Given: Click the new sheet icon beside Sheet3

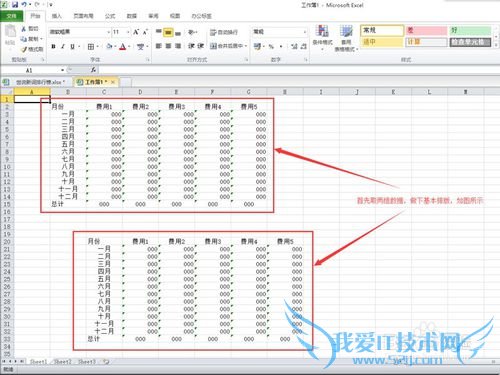Looking at the screenshot, I should point(106,361).
